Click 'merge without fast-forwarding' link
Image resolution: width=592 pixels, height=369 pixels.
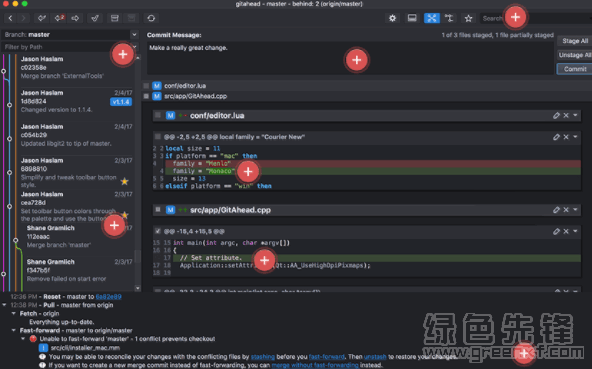[315, 365]
